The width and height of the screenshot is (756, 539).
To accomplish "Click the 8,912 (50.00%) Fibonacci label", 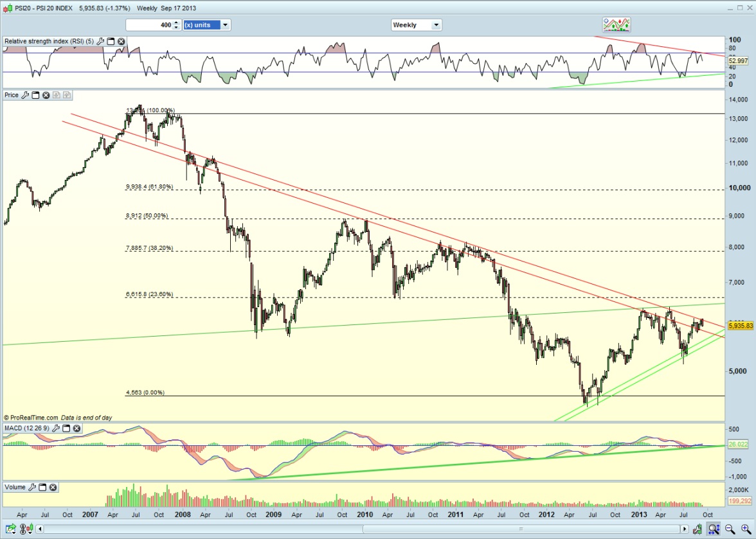I will tap(147, 215).
